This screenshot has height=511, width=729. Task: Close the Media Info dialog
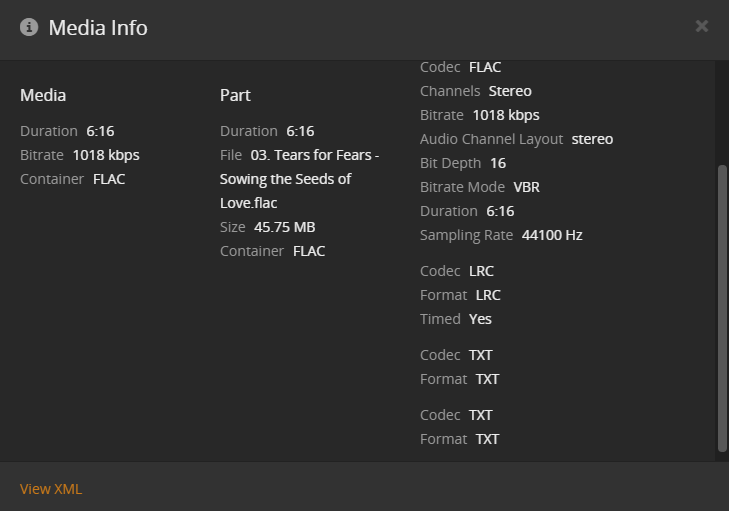click(702, 26)
